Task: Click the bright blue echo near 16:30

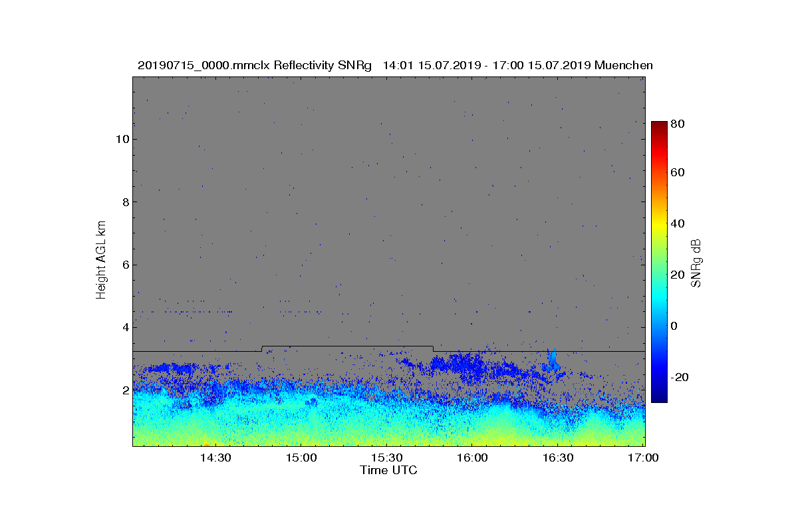Action: tap(553, 362)
